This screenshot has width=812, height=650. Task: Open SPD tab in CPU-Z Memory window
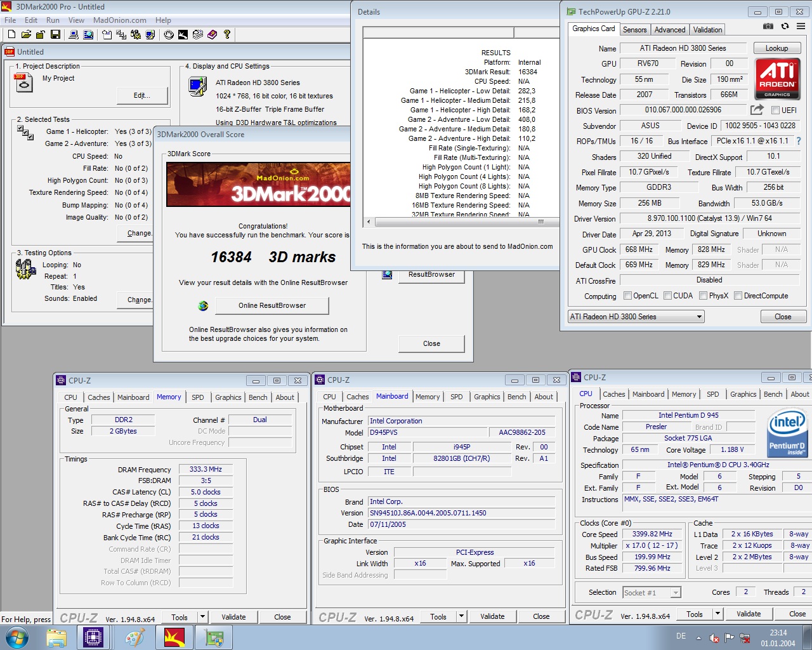tap(198, 397)
